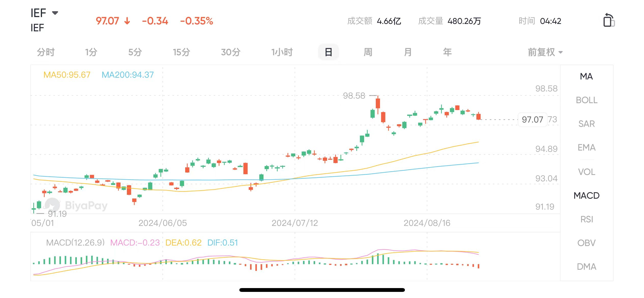Click the 成交额 4.66亿 turnover value
The height and width of the screenshot is (298, 644).
coord(374,21)
